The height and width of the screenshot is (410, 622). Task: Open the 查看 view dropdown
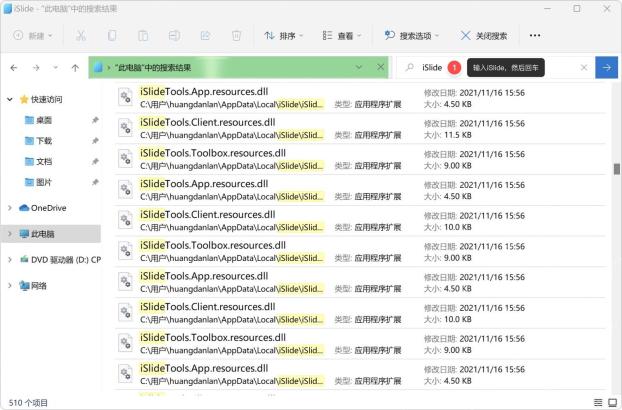(342, 36)
